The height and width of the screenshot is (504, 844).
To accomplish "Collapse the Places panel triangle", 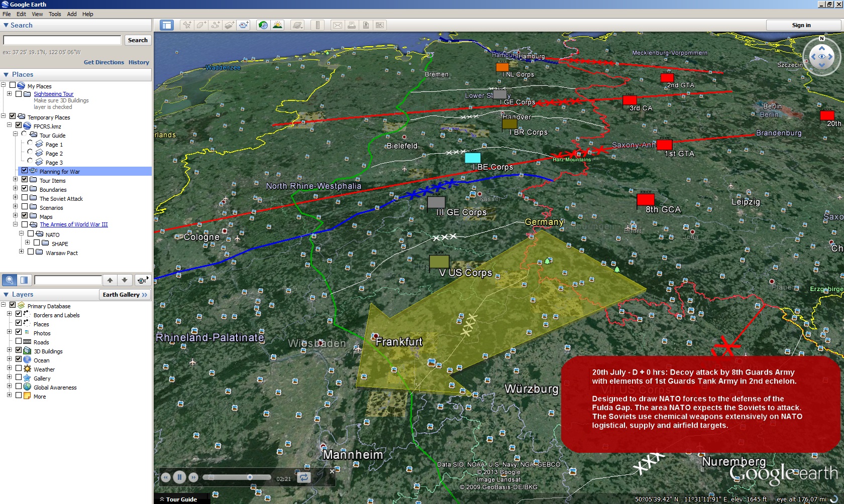I will point(6,74).
